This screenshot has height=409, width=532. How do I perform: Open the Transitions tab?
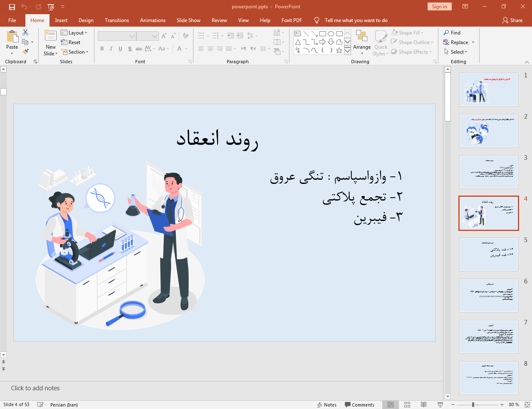point(116,20)
